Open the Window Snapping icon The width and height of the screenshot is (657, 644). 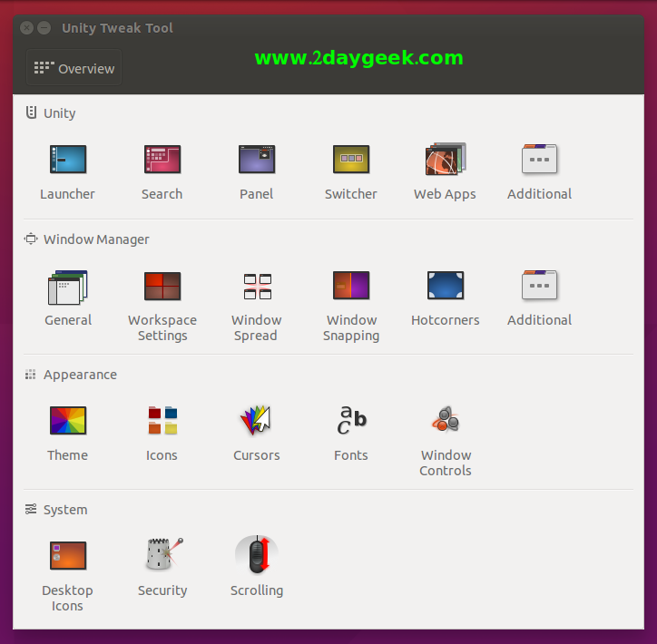351,286
